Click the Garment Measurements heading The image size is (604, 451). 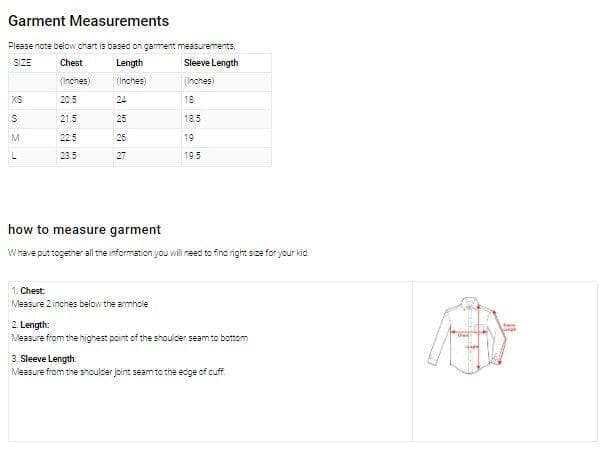(88, 21)
